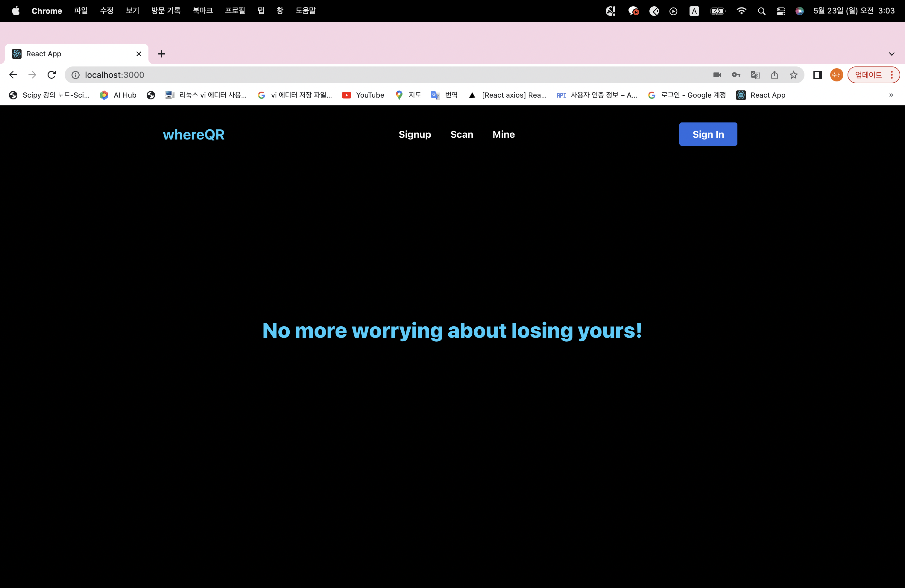Open new tab with plus button

(x=162, y=54)
